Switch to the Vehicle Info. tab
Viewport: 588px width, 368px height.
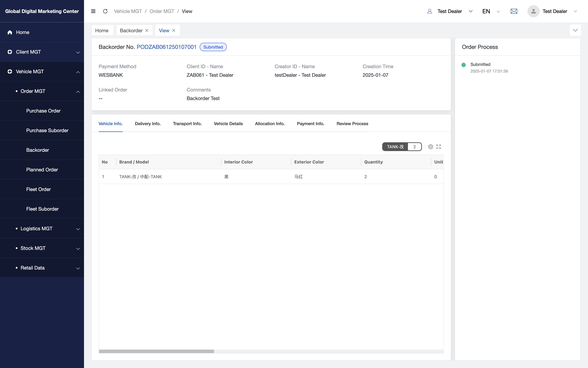pos(111,124)
